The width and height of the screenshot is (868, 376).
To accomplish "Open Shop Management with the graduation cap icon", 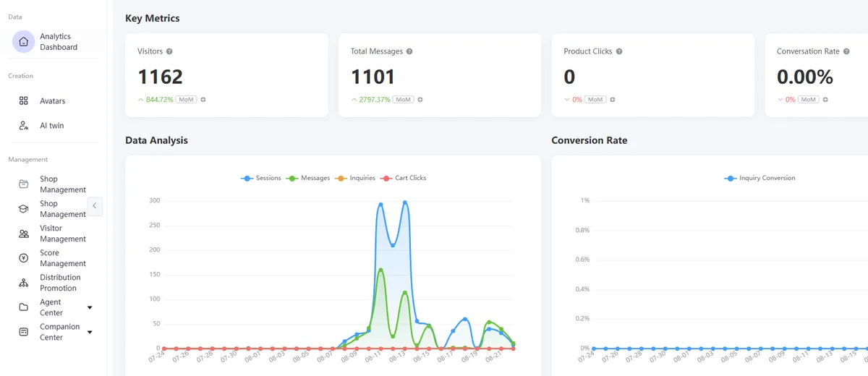I will tap(24, 209).
